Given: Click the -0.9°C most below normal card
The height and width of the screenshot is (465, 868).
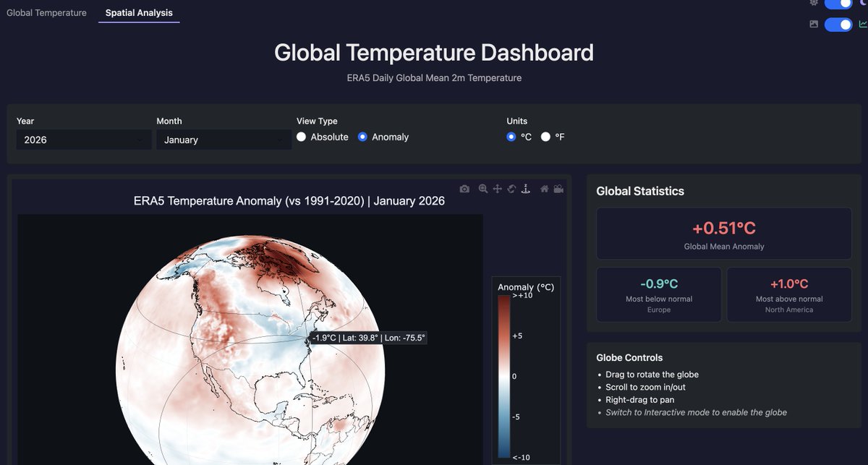Looking at the screenshot, I should click(659, 294).
